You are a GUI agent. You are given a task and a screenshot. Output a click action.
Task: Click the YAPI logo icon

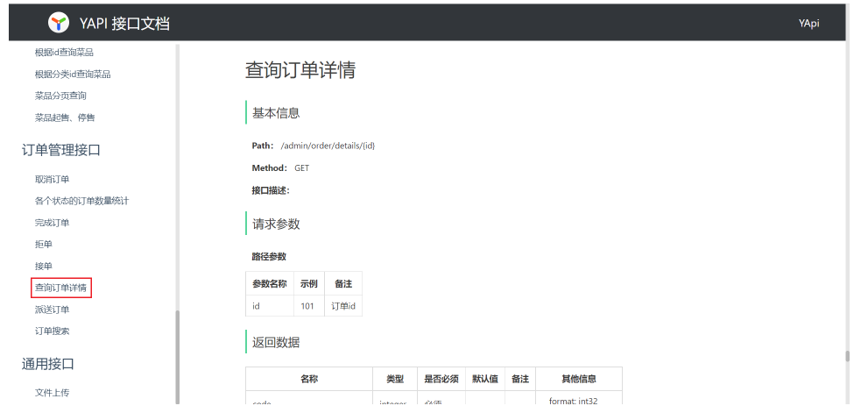58,23
